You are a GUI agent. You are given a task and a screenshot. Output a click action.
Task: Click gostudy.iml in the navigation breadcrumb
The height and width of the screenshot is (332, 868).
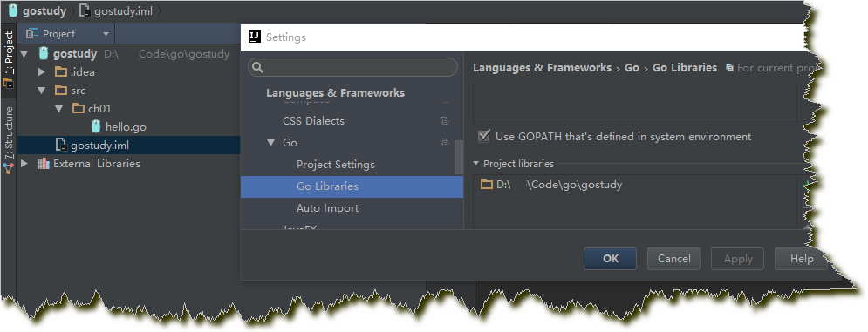tap(123, 11)
